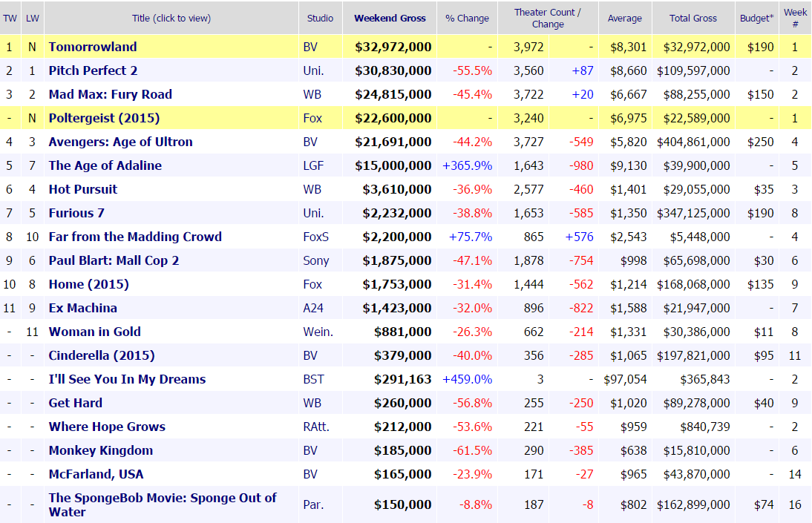Open the Pitch Perfect 2 title link
The height and width of the screenshot is (523, 812).
pyautogui.click(x=94, y=70)
